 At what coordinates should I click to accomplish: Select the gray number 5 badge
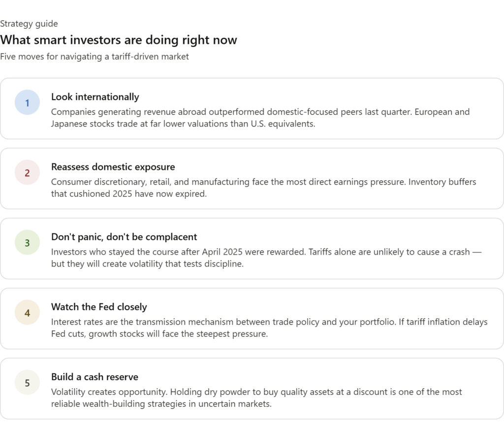click(x=27, y=383)
